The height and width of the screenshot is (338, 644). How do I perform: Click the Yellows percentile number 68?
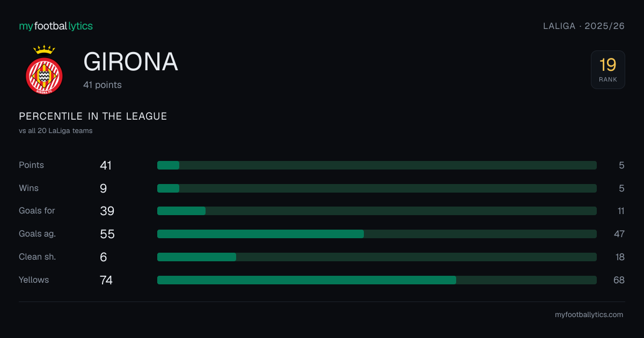click(x=619, y=280)
